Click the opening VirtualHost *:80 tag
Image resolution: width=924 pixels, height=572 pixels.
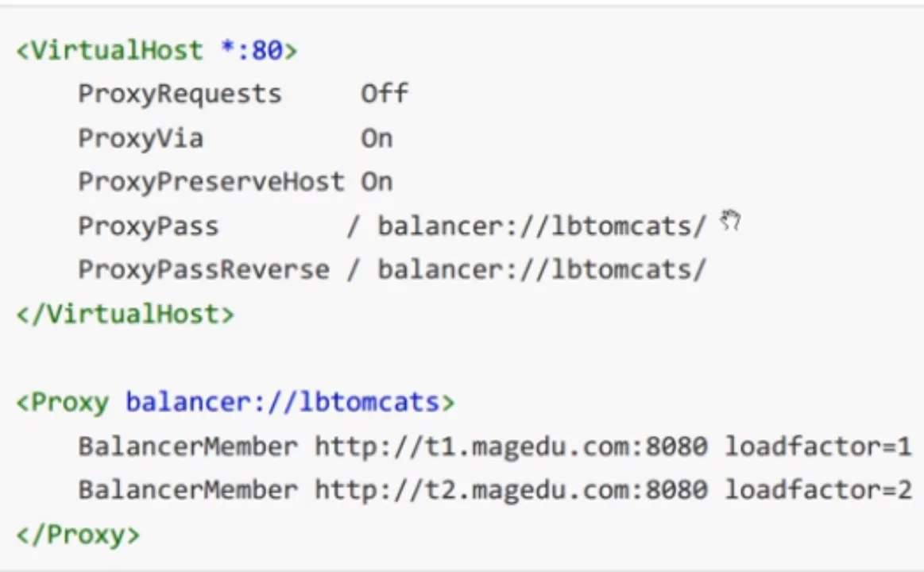point(157,50)
